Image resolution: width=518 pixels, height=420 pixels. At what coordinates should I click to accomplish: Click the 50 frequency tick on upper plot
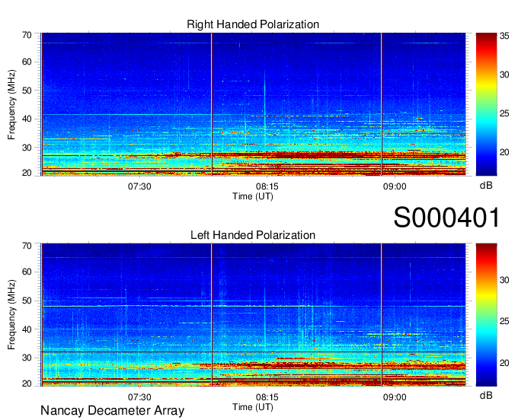pos(27,91)
